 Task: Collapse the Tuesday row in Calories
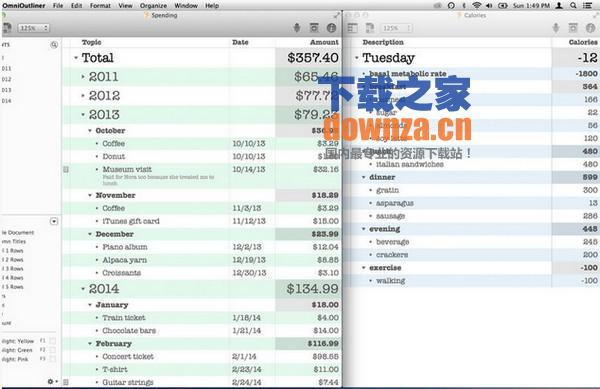tap(356, 58)
